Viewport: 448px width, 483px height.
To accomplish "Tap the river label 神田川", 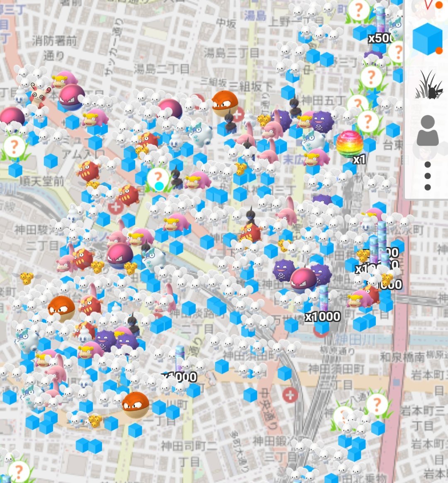I will click(x=355, y=339).
